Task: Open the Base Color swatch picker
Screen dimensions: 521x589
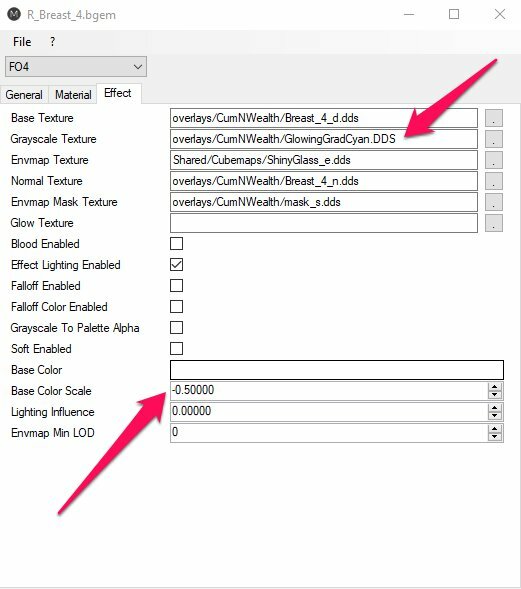Action: click(337, 370)
